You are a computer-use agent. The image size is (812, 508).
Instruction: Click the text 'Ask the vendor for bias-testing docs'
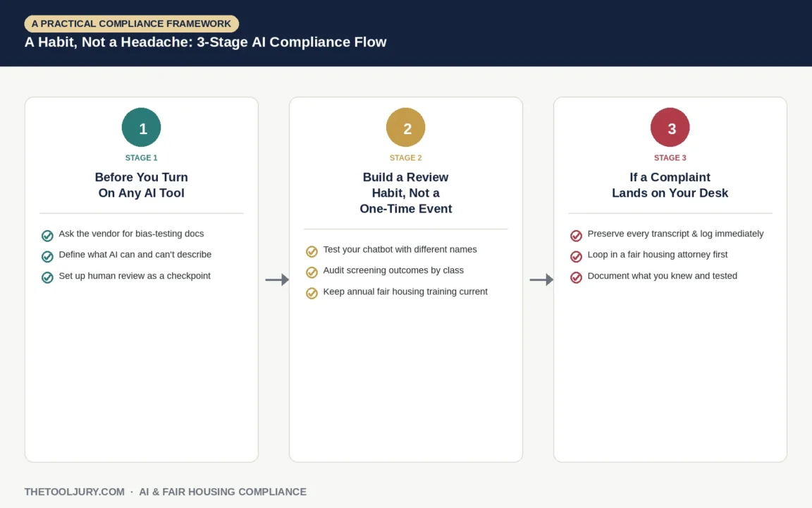(x=131, y=234)
